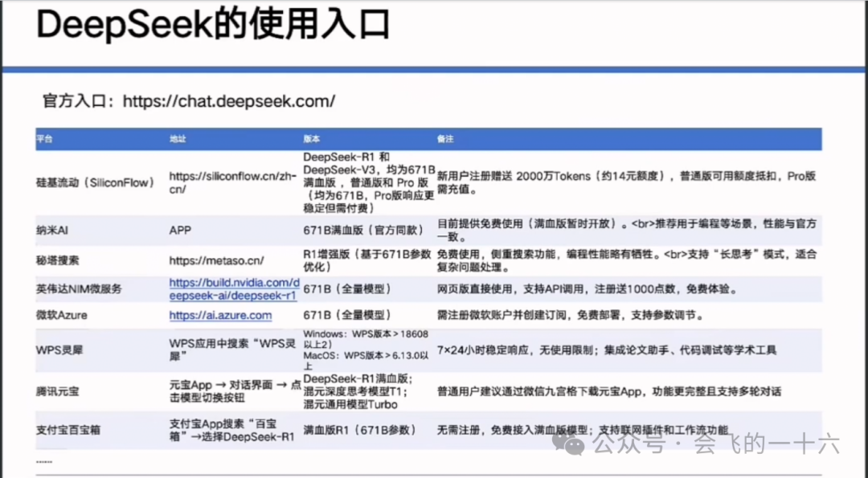Click the note about 注册送1000点数

(588, 288)
